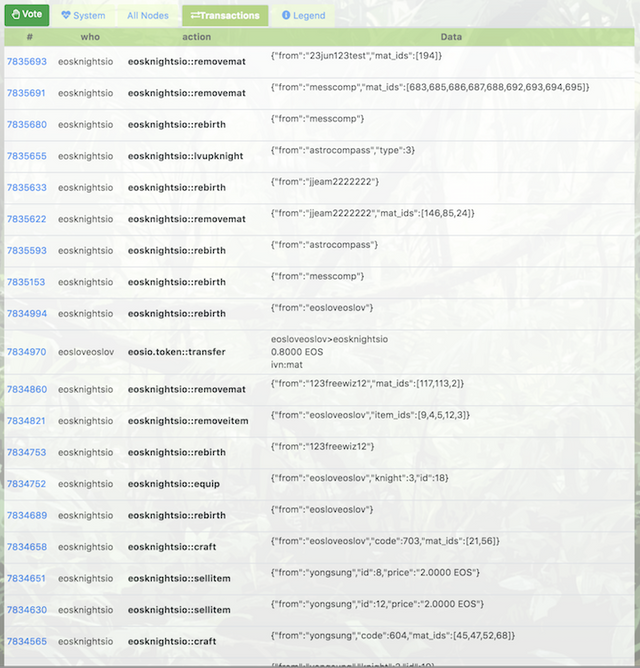Select 'eosknightsio::equip' action text
The image size is (640, 668).
point(174,484)
